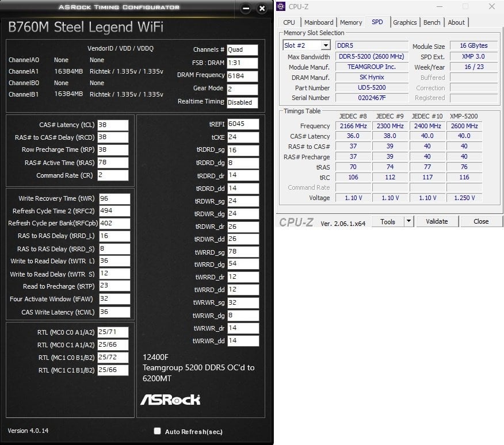Click the Serial Number 0202467F value
Viewport: 504px width, 445px height.
(x=372, y=98)
